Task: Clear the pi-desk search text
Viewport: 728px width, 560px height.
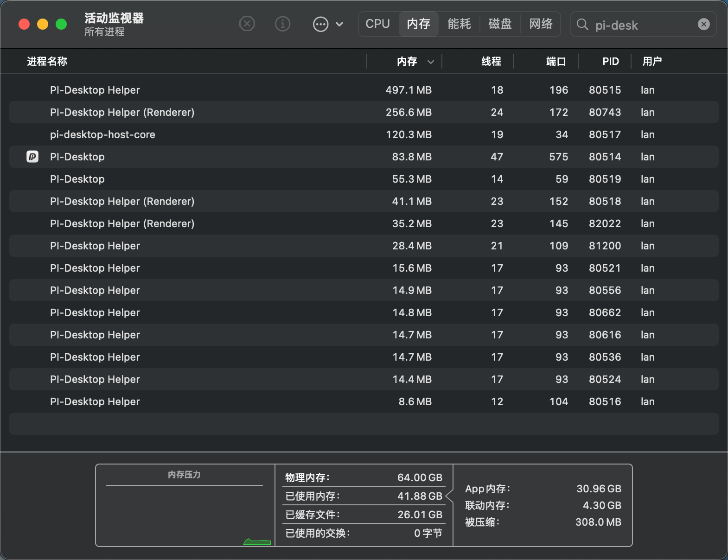Action: 703,24
